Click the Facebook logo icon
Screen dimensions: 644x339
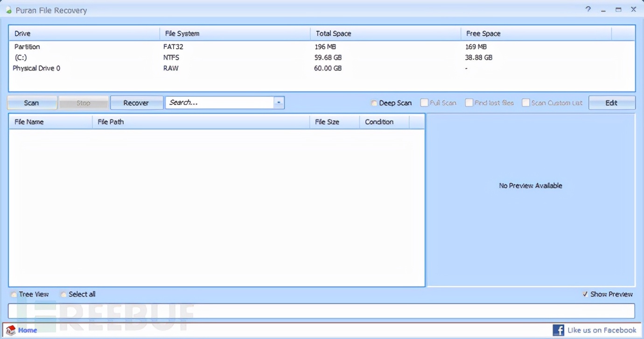558,331
